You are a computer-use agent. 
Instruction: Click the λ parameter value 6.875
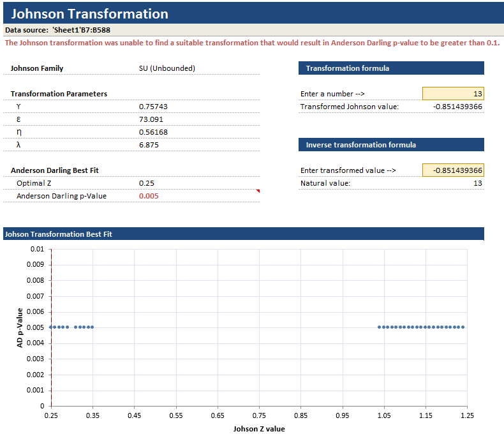pos(148,145)
